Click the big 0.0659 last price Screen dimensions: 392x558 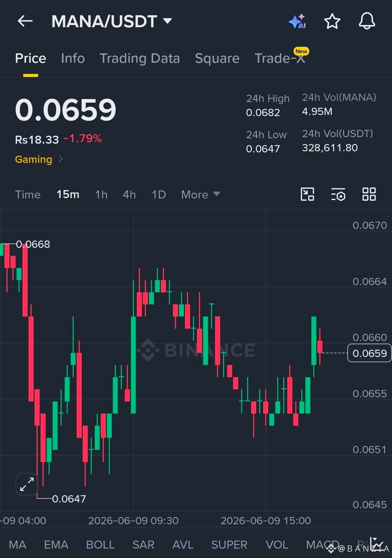click(x=66, y=110)
